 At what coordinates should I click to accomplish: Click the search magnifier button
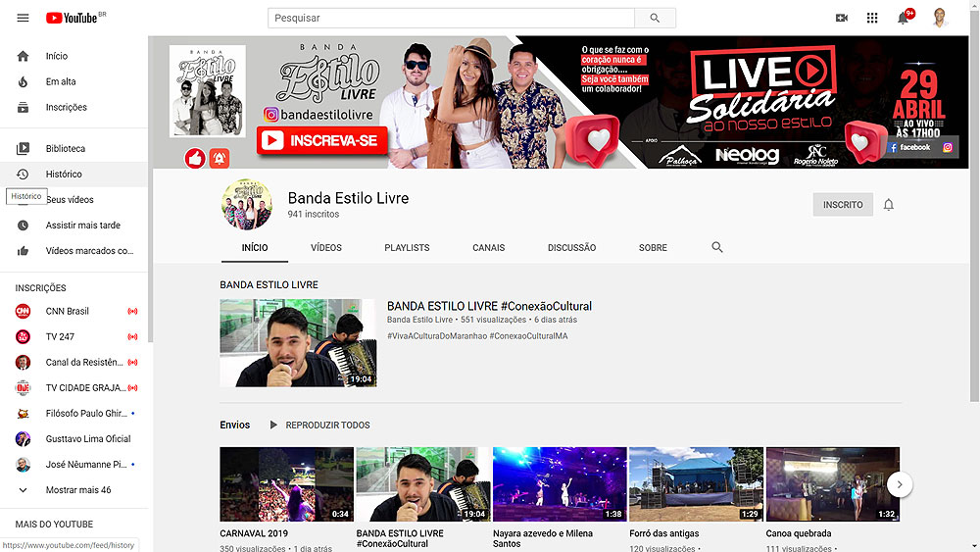point(655,18)
